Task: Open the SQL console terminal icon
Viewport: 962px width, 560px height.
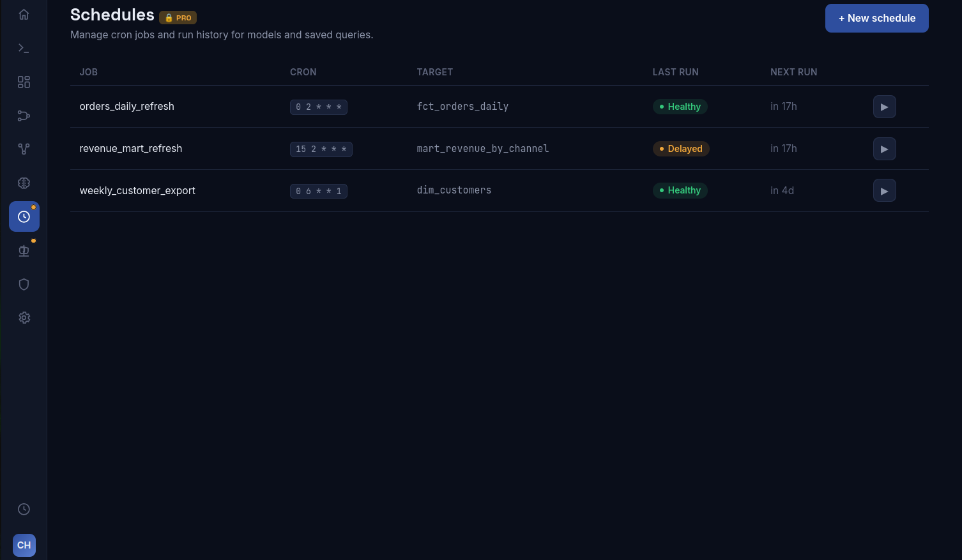Action: (x=24, y=49)
